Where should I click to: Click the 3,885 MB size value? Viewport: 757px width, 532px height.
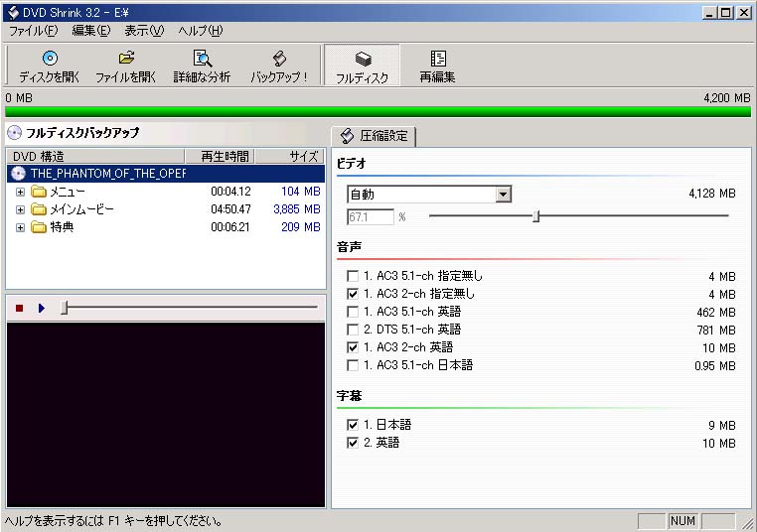(297, 209)
